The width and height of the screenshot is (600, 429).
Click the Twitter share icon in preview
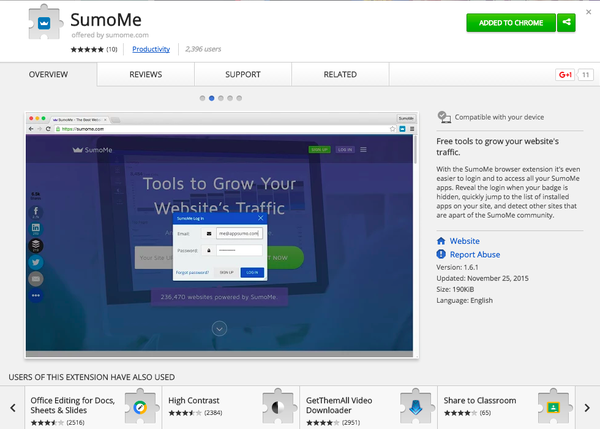(x=36, y=262)
